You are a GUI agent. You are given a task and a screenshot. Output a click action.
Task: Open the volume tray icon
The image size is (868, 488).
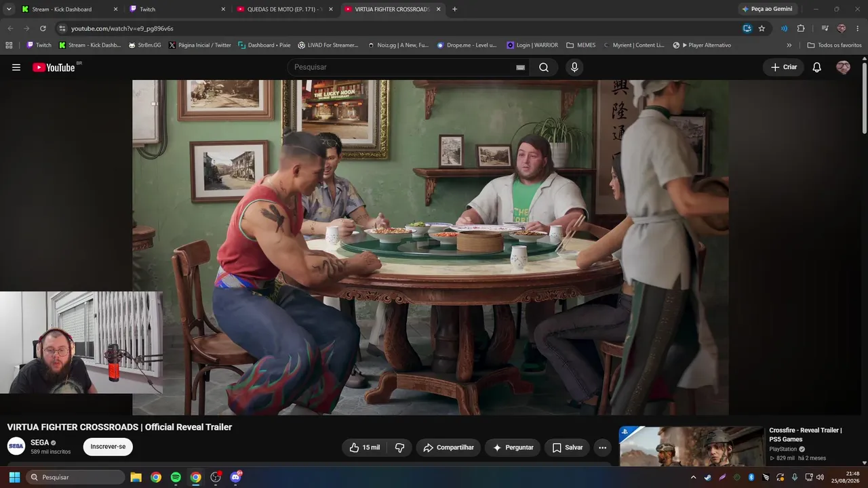point(821,477)
